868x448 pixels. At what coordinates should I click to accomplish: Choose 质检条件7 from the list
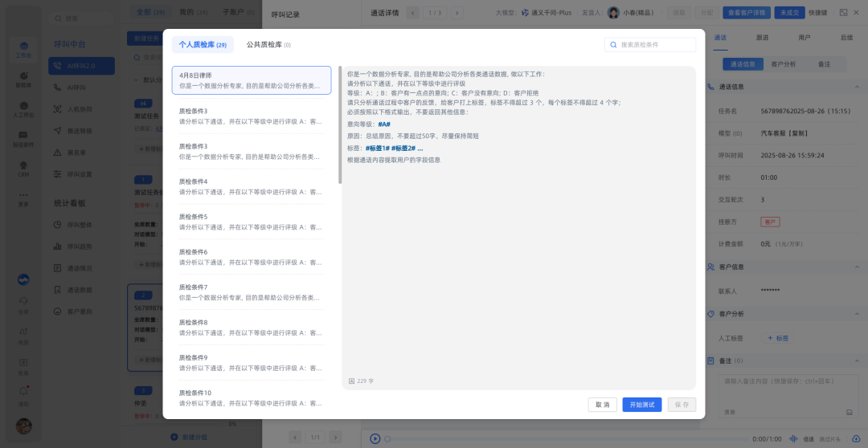pos(251,292)
